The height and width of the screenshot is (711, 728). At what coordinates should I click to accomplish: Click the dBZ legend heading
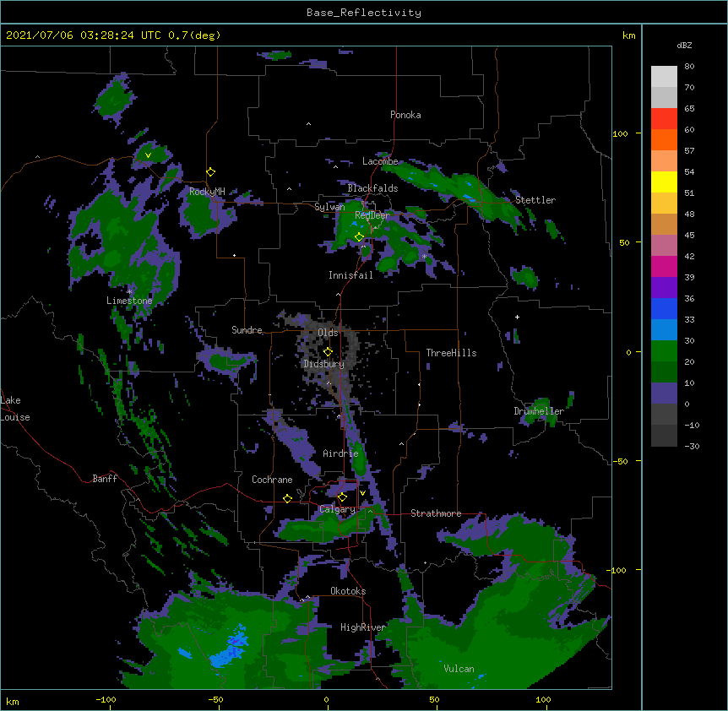coord(684,45)
